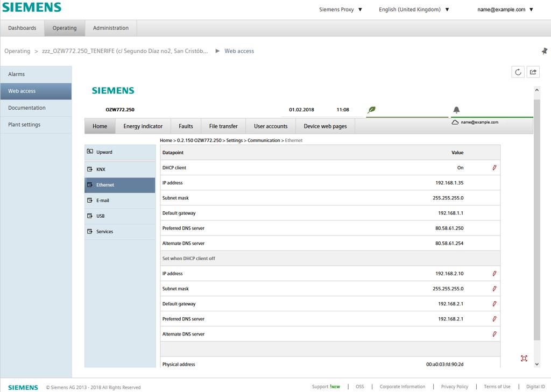Open the KNX communication settings
This screenshot has height=392, width=551.
[x=120, y=169]
